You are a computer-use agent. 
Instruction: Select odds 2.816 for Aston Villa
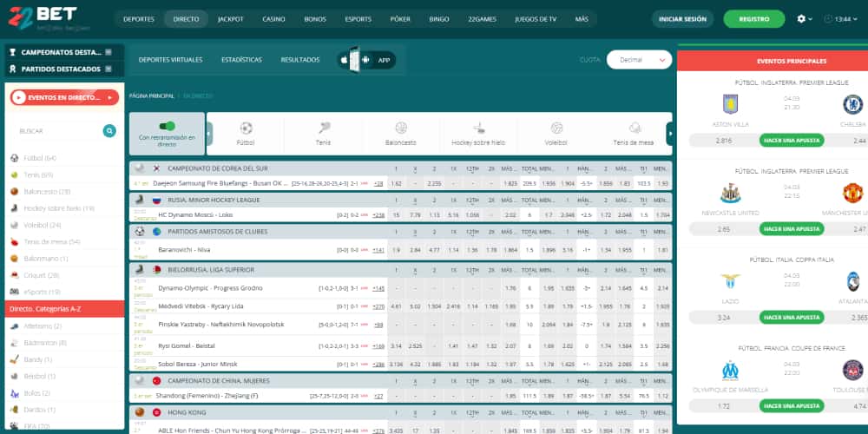[724, 141]
